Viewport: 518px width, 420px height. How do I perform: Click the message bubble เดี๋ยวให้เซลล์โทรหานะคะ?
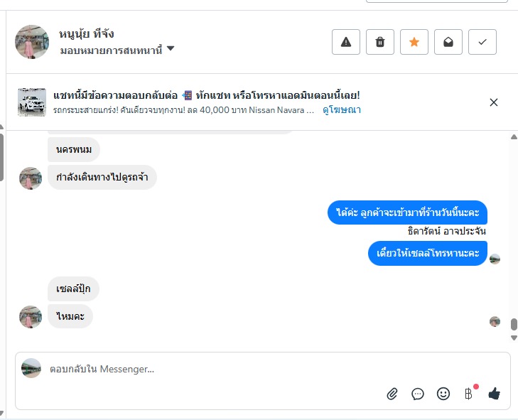coord(428,254)
